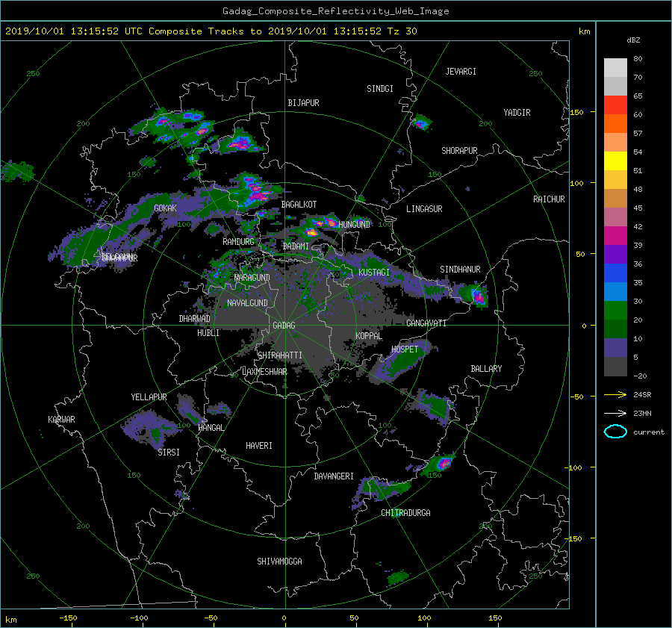The height and width of the screenshot is (628, 672).
Task: Click the dBZ legend heading
Action: [x=633, y=40]
